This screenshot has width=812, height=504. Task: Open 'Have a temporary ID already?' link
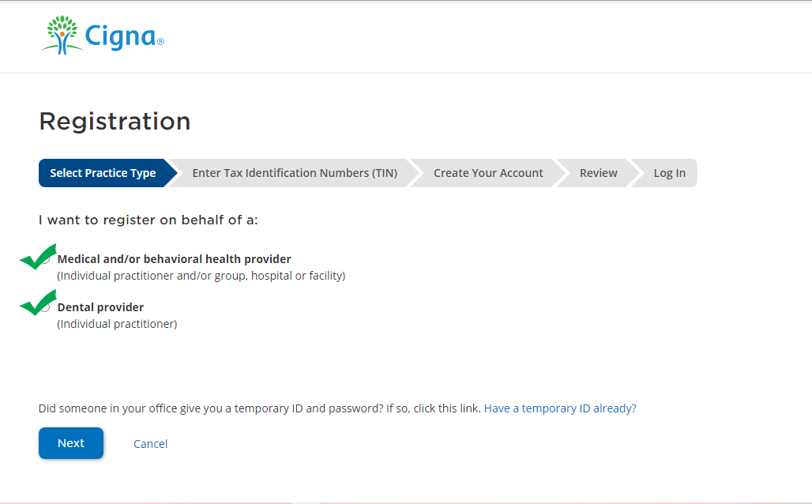[559, 408]
